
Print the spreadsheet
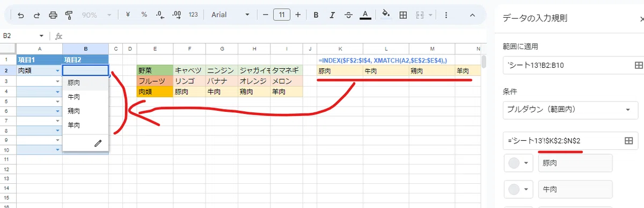tap(53, 15)
